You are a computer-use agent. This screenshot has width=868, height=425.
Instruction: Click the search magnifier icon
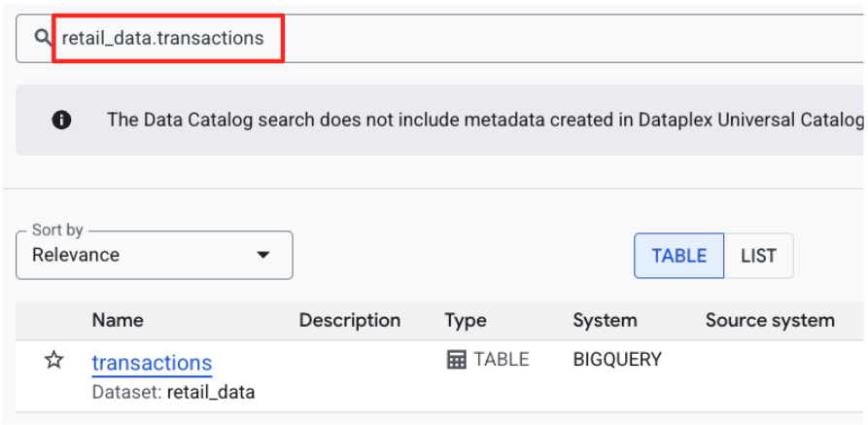[x=42, y=38]
